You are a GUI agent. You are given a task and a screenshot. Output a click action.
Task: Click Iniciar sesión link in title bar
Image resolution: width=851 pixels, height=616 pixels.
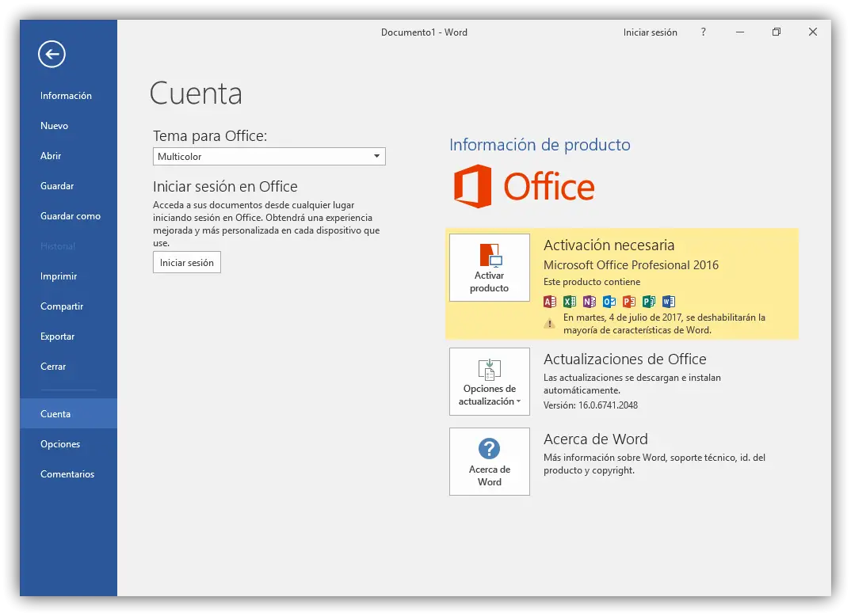point(651,32)
